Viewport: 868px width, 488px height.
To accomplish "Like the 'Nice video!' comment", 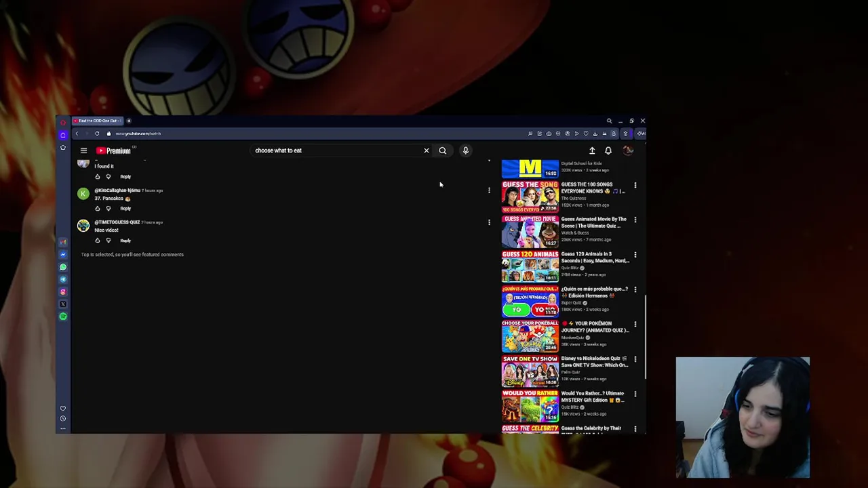I will (x=98, y=240).
